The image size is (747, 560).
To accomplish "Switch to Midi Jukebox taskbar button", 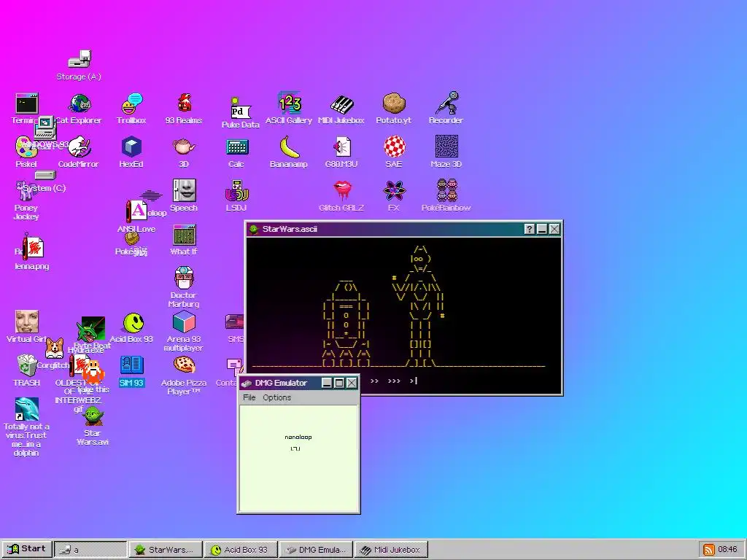I will (x=391, y=550).
